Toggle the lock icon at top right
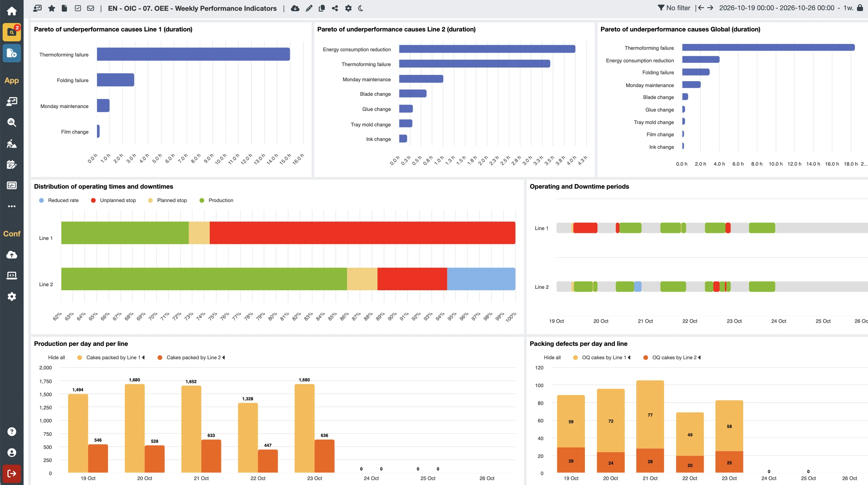 click(860, 8)
